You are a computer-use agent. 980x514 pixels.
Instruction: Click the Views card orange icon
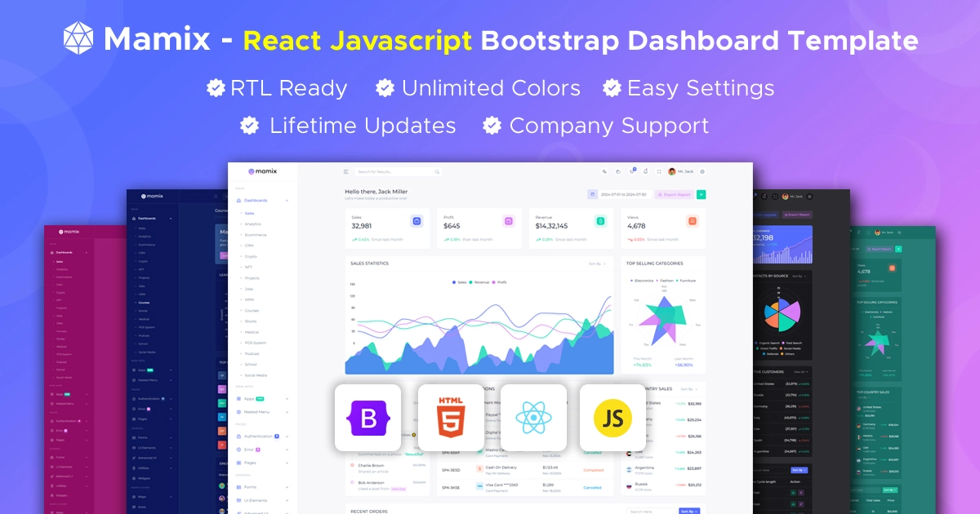point(693,220)
